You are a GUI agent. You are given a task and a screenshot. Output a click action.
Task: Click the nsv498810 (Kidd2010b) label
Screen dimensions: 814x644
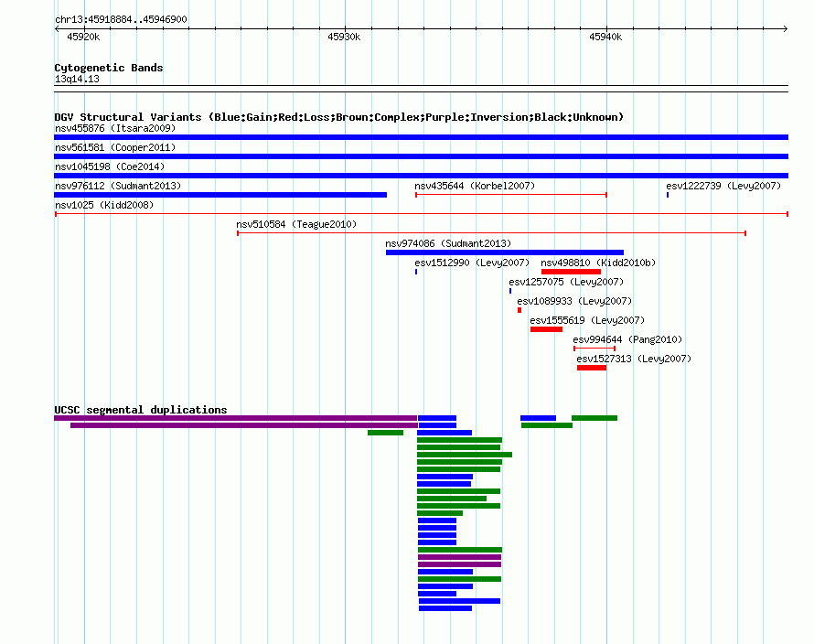tap(598, 263)
